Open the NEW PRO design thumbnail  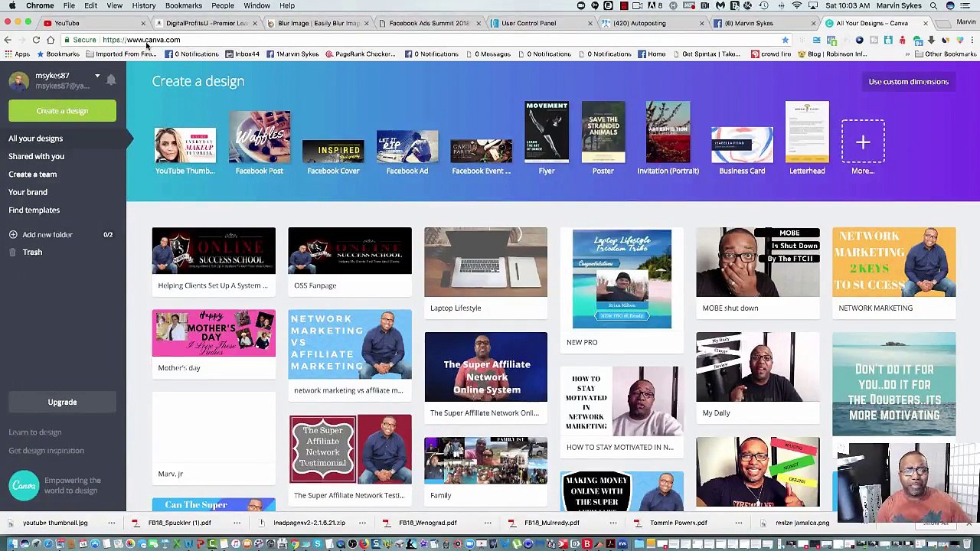(622, 279)
